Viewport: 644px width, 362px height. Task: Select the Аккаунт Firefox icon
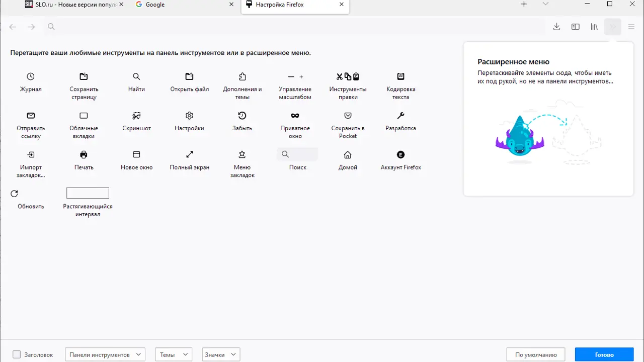pyautogui.click(x=400, y=155)
